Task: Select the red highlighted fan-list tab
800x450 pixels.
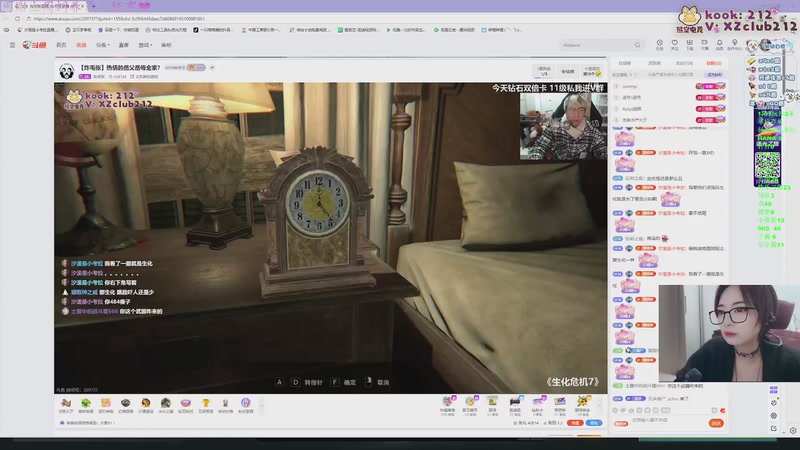Action: tap(714, 63)
